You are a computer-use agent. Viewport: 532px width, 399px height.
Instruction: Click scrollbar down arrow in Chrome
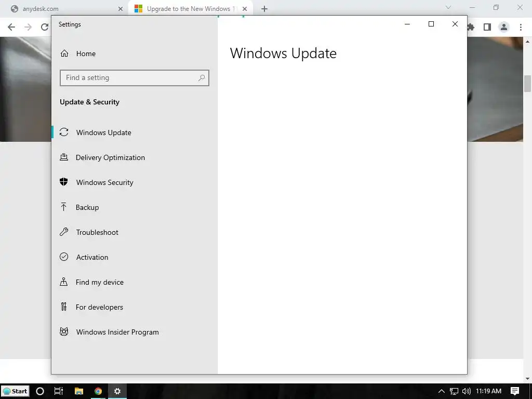(527, 379)
